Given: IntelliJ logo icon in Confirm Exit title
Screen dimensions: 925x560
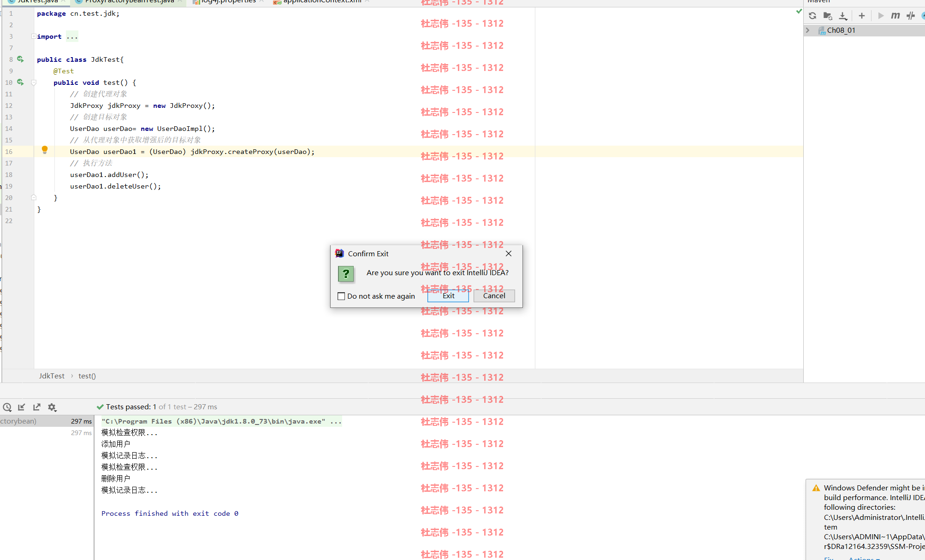Looking at the screenshot, I should click(x=339, y=253).
